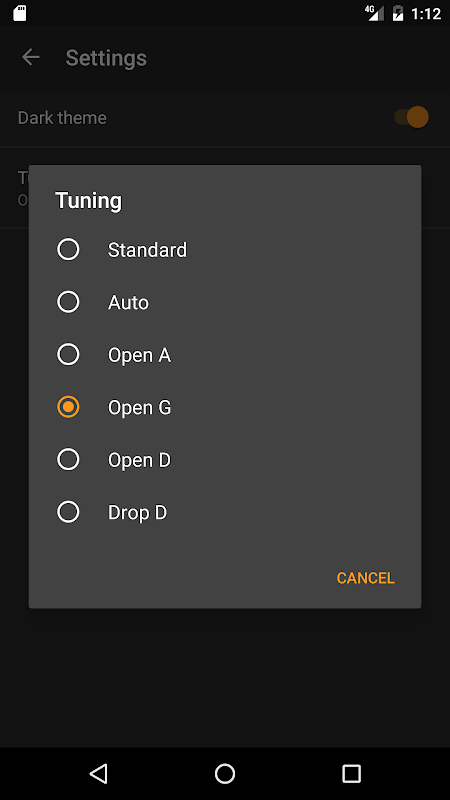Tap the recent apps square button
The width and height of the screenshot is (450, 800).
click(351, 773)
